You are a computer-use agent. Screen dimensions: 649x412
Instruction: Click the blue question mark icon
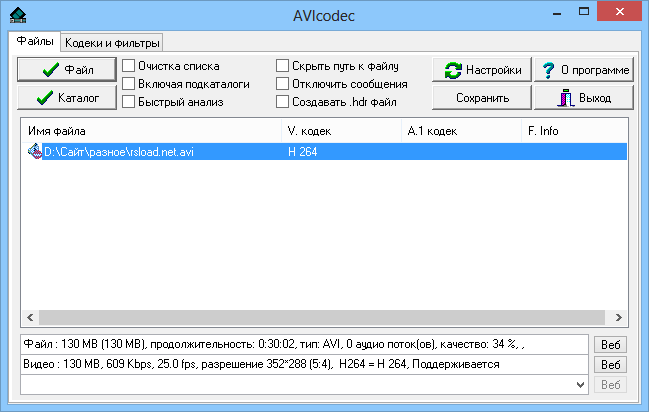(x=548, y=70)
